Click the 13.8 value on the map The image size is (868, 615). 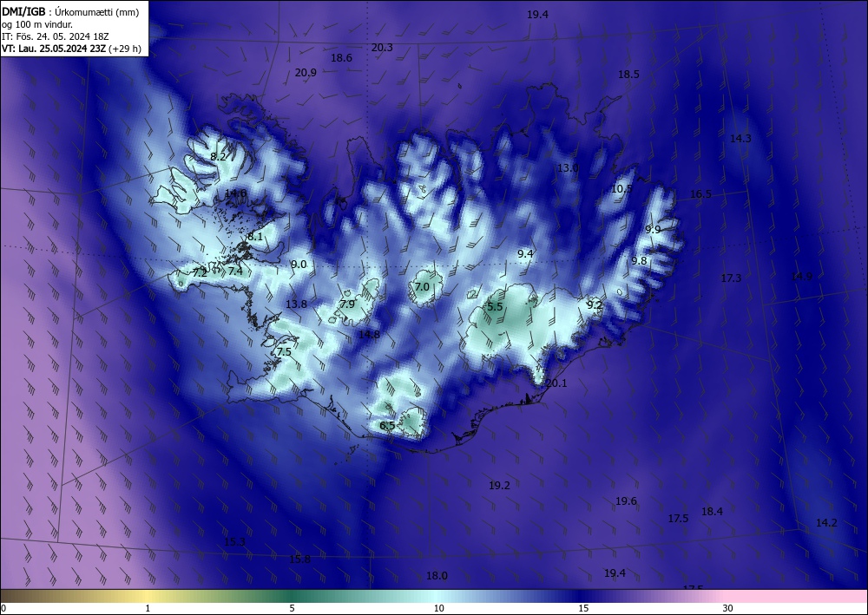(296, 304)
